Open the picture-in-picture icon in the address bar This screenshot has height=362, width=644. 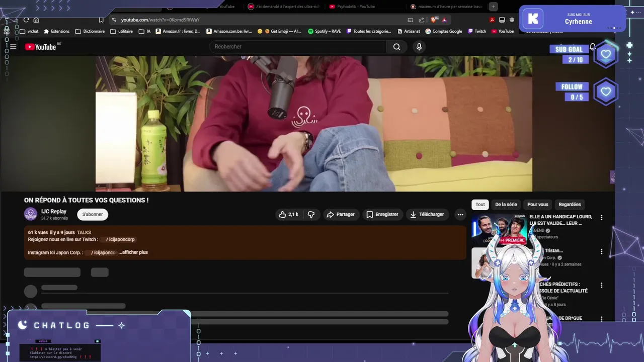tap(411, 20)
